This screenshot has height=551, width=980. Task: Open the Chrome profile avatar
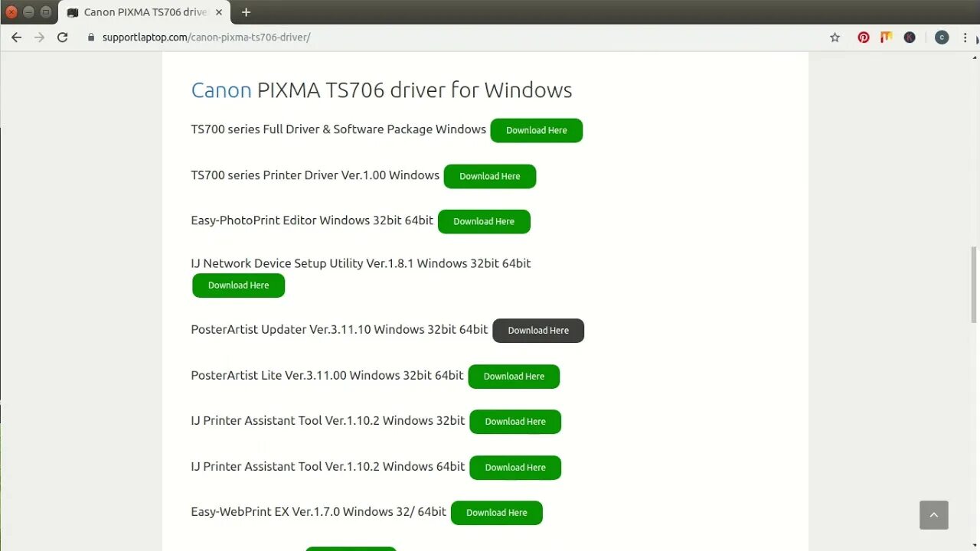click(x=942, y=37)
